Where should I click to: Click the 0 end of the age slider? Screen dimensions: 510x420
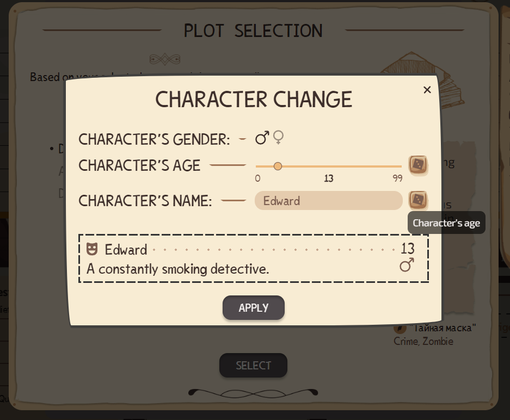[x=257, y=178]
